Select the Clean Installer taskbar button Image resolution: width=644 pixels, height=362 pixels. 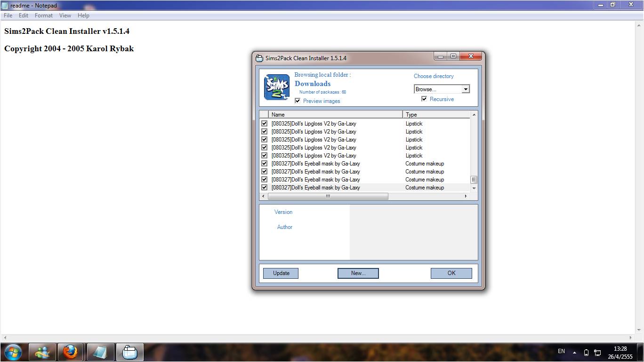pos(130,352)
